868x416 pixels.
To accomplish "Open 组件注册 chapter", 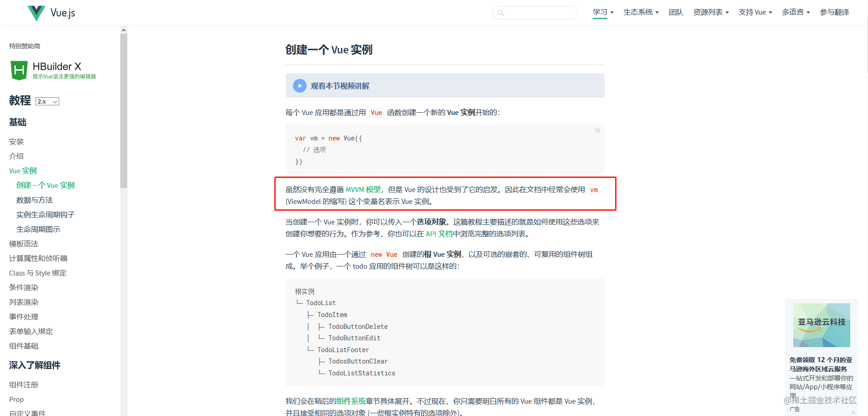I will [x=24, y=385].
